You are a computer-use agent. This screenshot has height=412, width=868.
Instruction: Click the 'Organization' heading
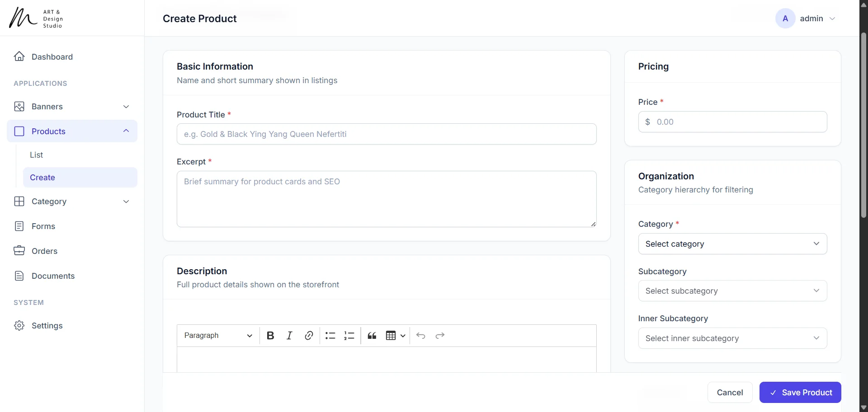(666, 176)
